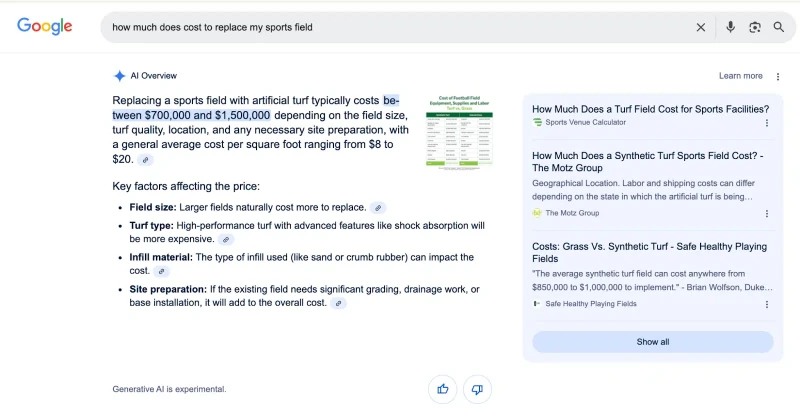The height and width of the screenshot is (411, 800).
Task: Open AI Overview three-dot options menu
Action: 778,76
